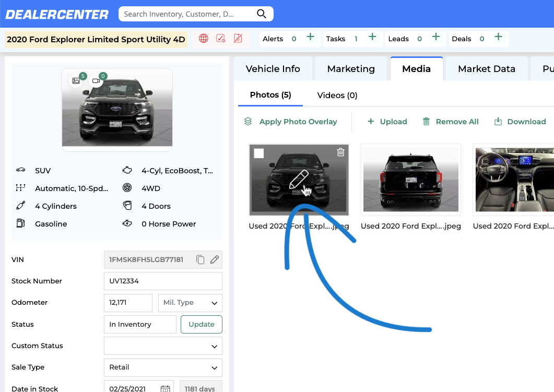
Task: Edit the VIN with pencil icon
Action: pyautogui.click(x=215, y=259)
